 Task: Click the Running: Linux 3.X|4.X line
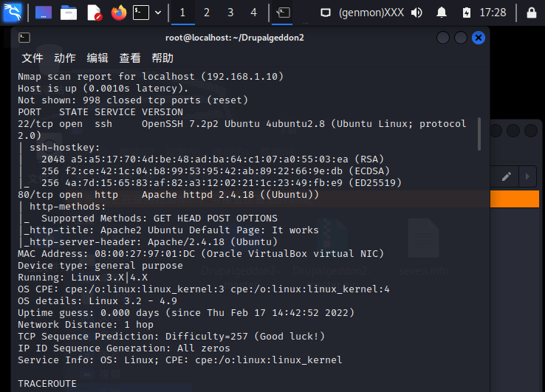coord(83,278)
